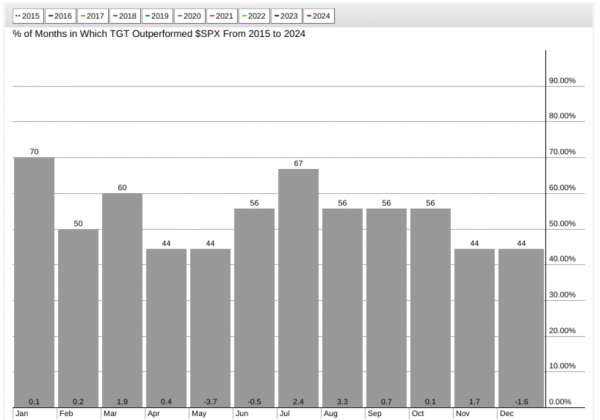Click the Jul axis label
Screen dimensions: 600x420
tap(284, 413)
